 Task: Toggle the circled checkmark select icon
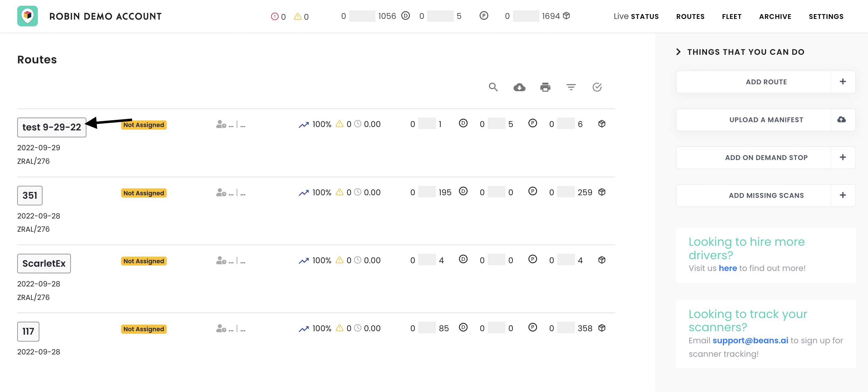[597, 87]
